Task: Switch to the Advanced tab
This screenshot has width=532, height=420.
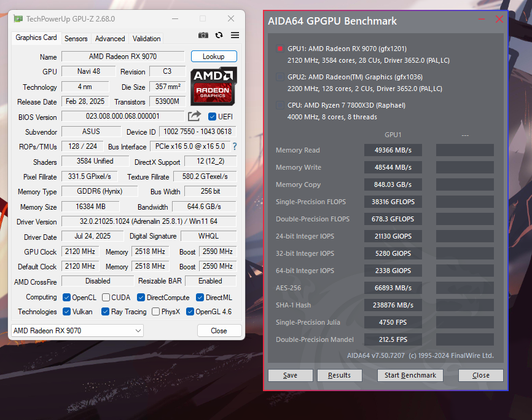Action: [x=110, y=38]
